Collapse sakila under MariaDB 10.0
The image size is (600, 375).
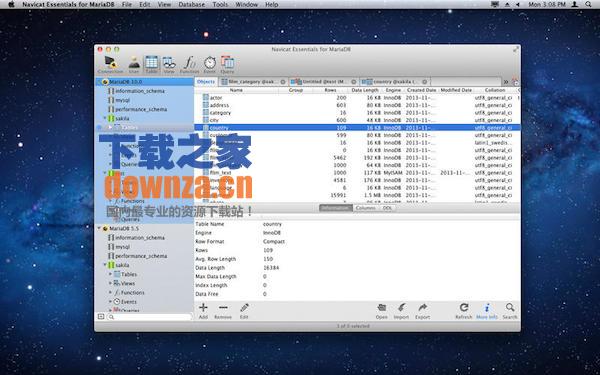[x=105, y=118]
